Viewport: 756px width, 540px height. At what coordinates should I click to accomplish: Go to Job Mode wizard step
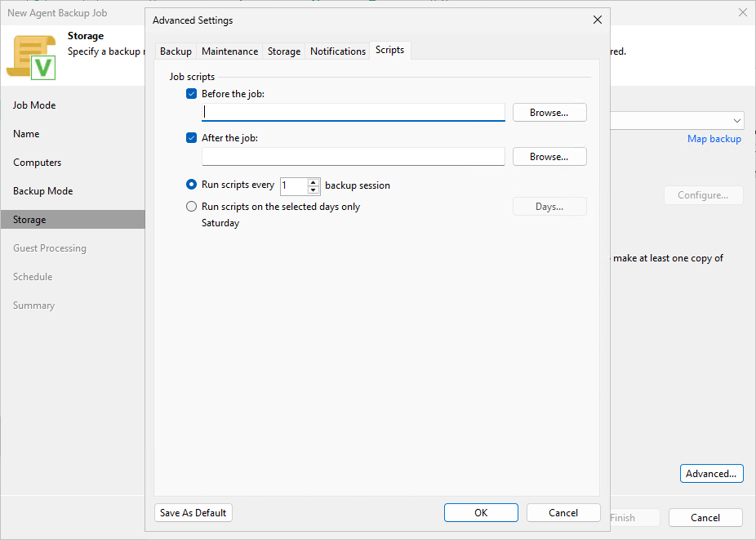(x=34, y=105)
